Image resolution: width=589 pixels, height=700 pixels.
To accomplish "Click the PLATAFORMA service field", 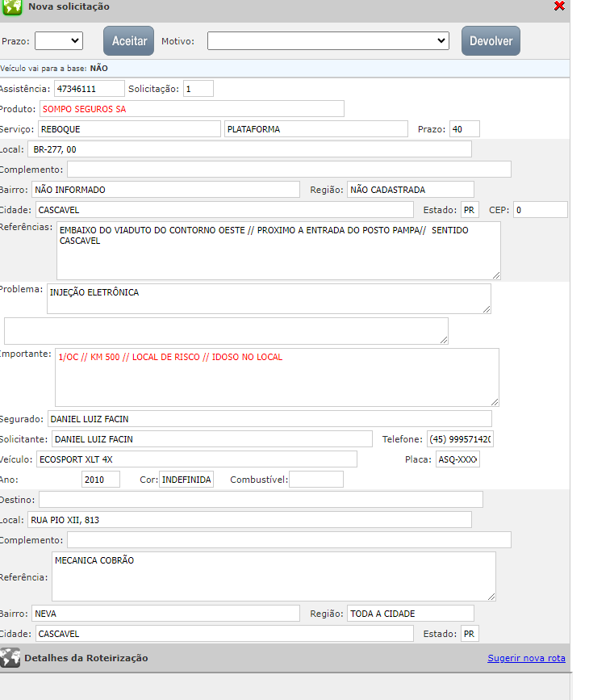I will click(x=316, y=129).
